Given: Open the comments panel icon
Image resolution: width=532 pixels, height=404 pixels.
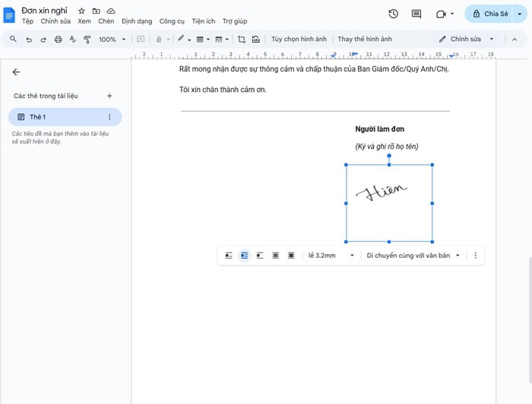Looking at the screenshot, I should [x=416, y=14].
